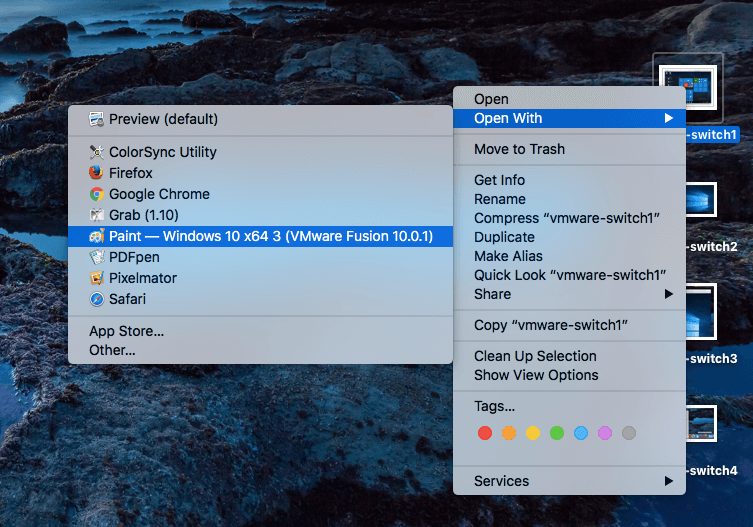753x527 pixels.
Task: Click the Google Chrome icon
Action: point(97,194)
